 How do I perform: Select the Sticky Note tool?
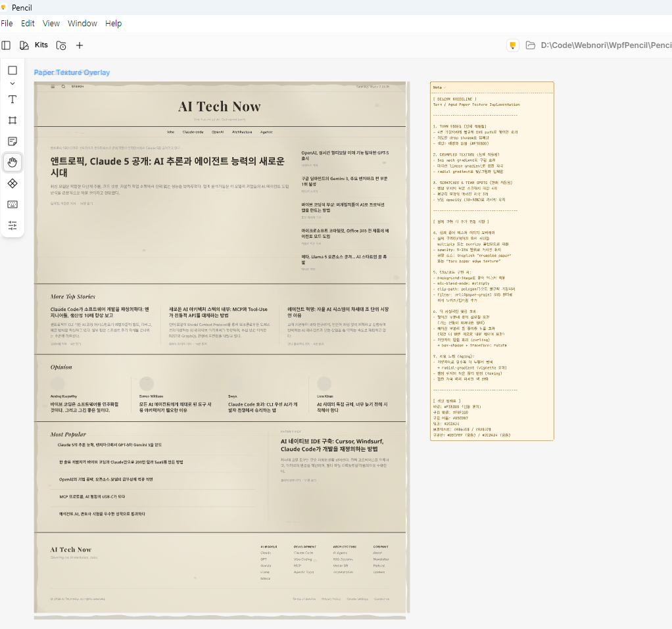click(x=12, y=141)
